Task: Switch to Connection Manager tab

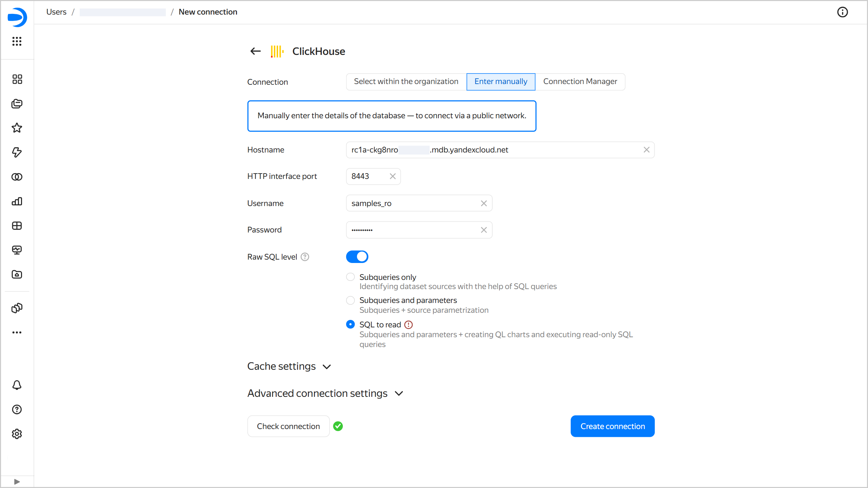Action: (x=580, y=82)
